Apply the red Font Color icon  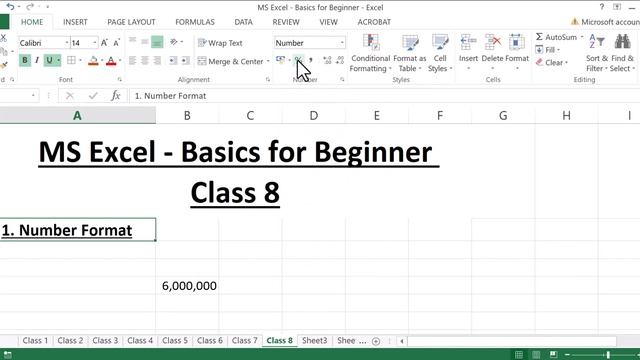pyautogui.click(x=111, y=61)
